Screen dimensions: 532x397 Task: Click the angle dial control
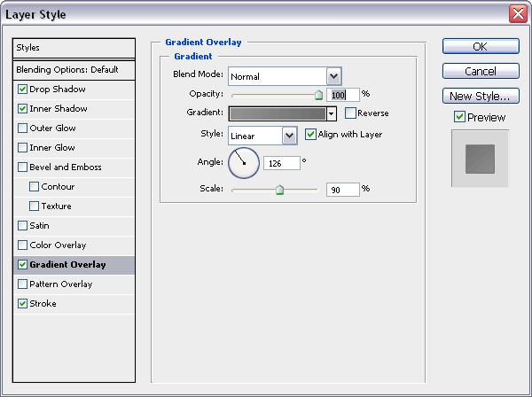click(x=244, y=163)
